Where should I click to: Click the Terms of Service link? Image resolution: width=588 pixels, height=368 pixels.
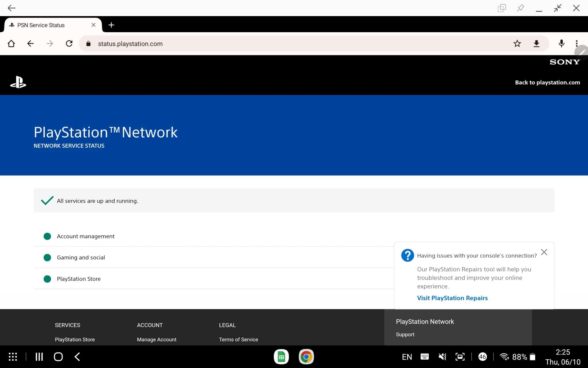click(x=238, y=339)
